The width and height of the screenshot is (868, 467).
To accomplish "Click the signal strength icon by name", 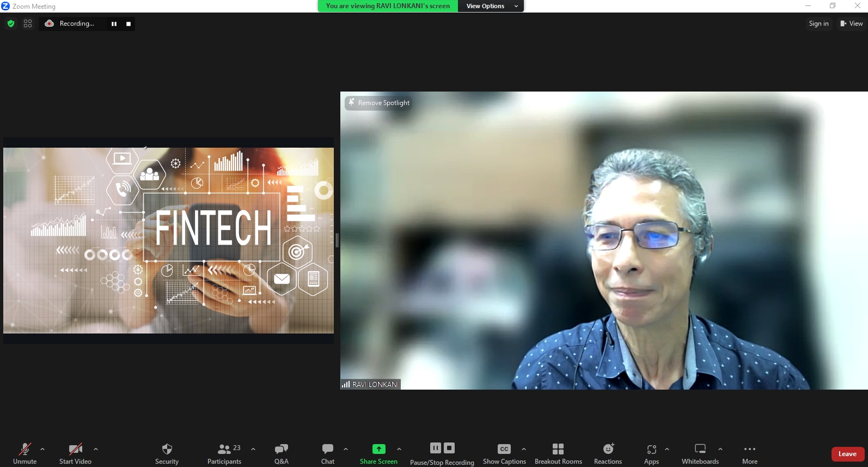I will (x=346, y=384).
